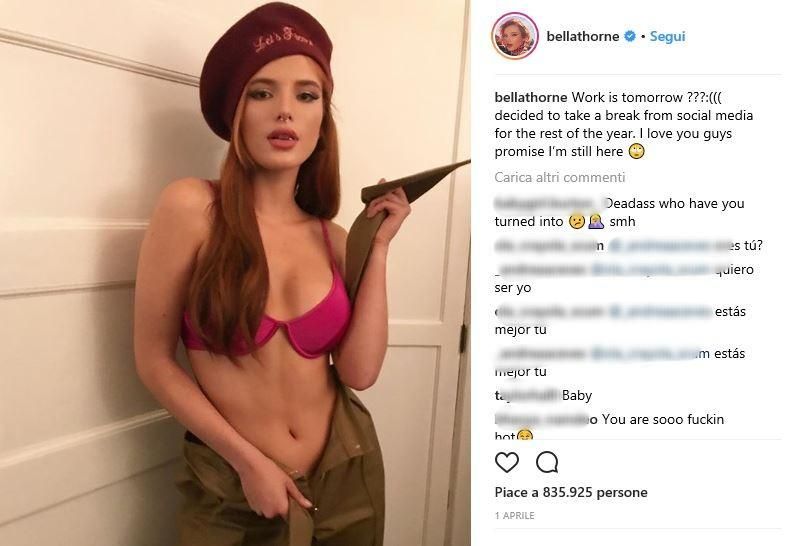Click the eye-roll emoji in the caption
This screenshot has width=790, height=546.
click(637, 151)
